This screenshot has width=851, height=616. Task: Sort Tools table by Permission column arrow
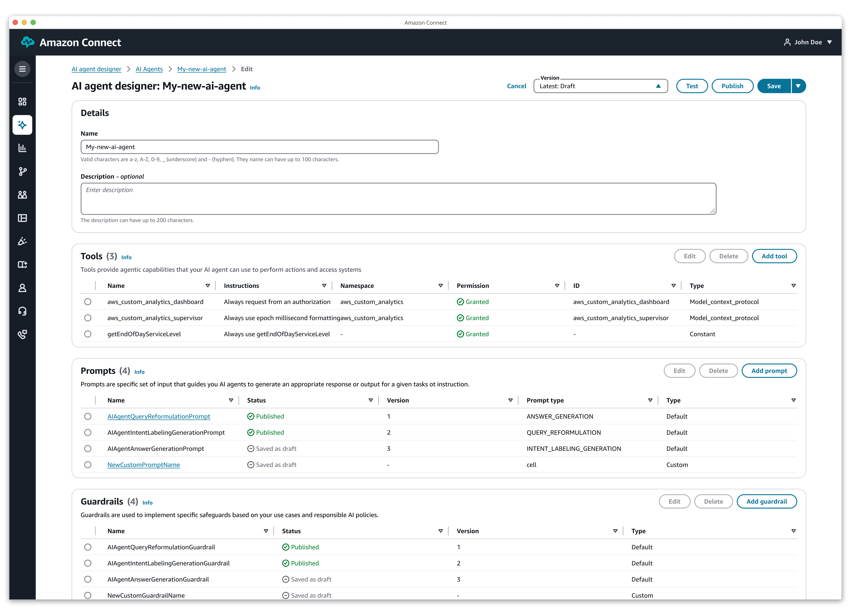(x=557, y=286)
